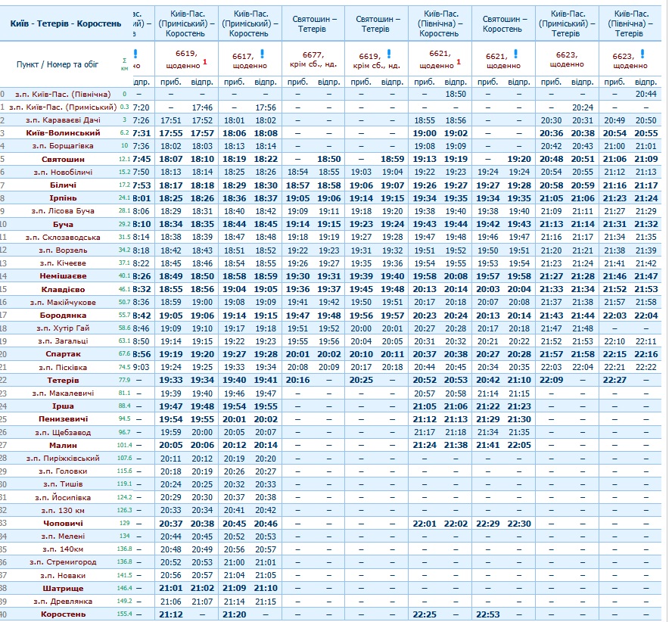Viewport: 672px width, 622px height.
Task: Select the Буча station row
Action: (62, 225)
